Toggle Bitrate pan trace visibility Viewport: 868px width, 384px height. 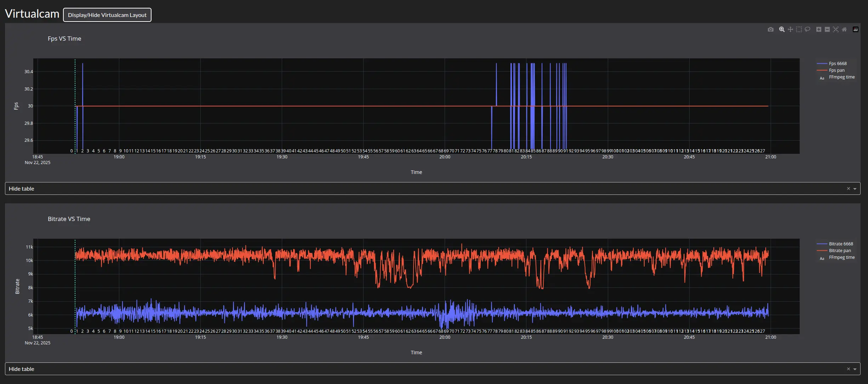tap(839, 251)
